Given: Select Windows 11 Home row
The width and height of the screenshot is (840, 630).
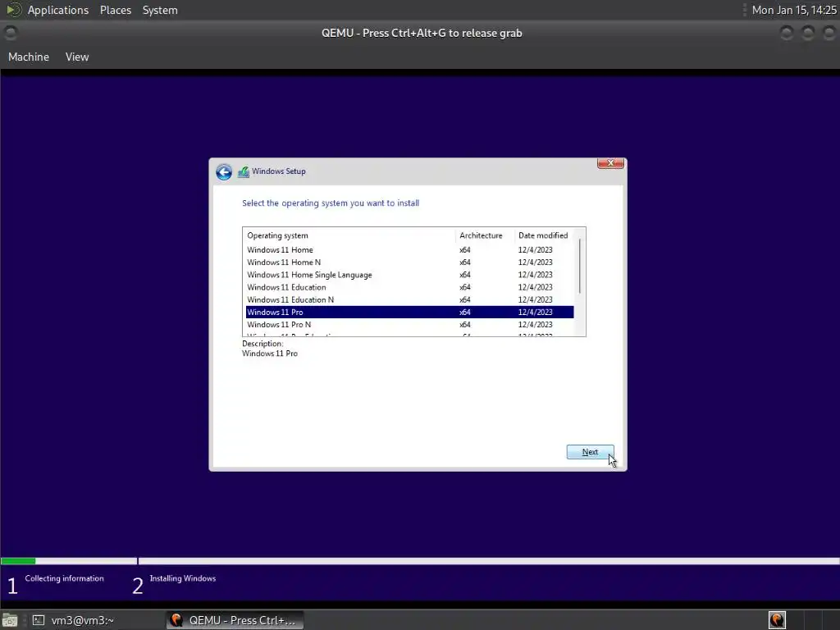Looking at the screenshot, I should [410, 249].
